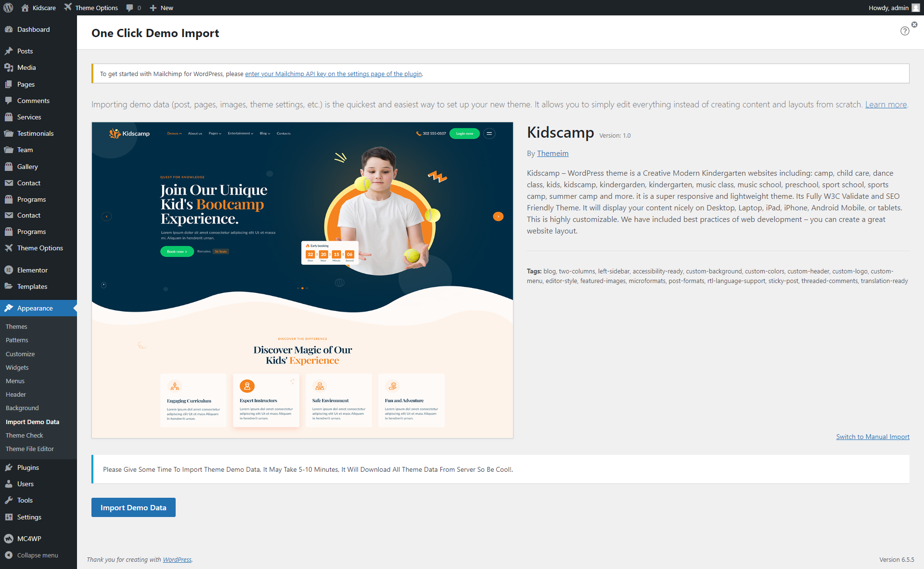Viewport: 924px width, 569px height.
Task: Click the Learn more link
Action: click(886, 104)
